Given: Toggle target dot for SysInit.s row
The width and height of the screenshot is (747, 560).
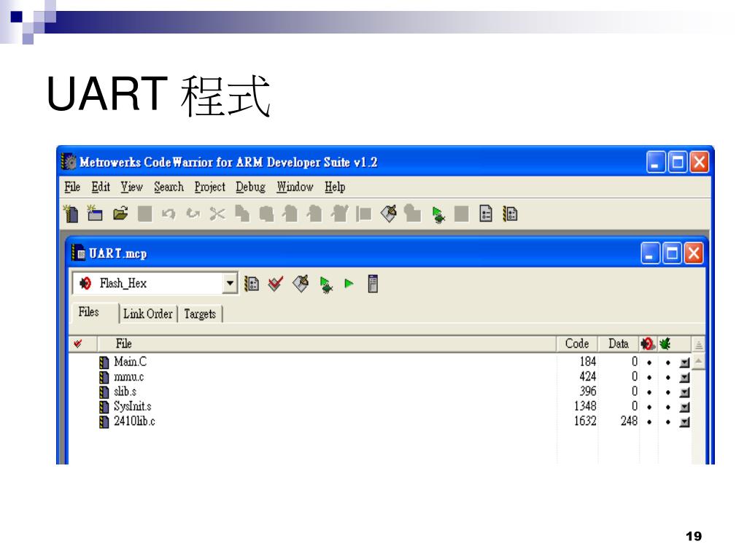Looking at the screenshot, I should click(x=649, y=407).
